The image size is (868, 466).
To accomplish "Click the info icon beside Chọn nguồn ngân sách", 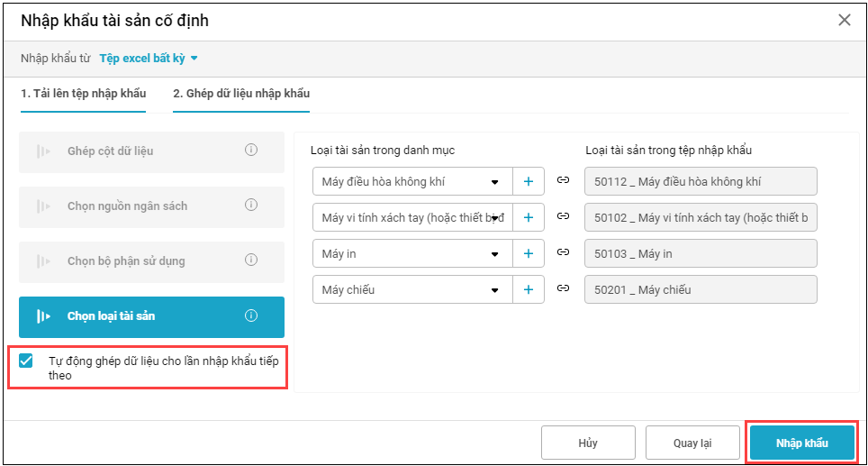I will tap(251, 206).
